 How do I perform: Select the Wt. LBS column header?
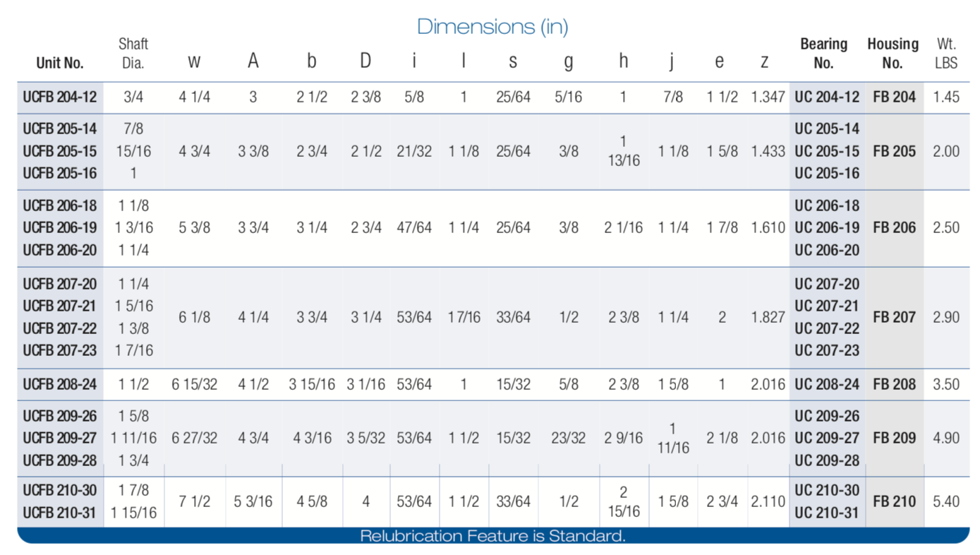coord(946,54)
